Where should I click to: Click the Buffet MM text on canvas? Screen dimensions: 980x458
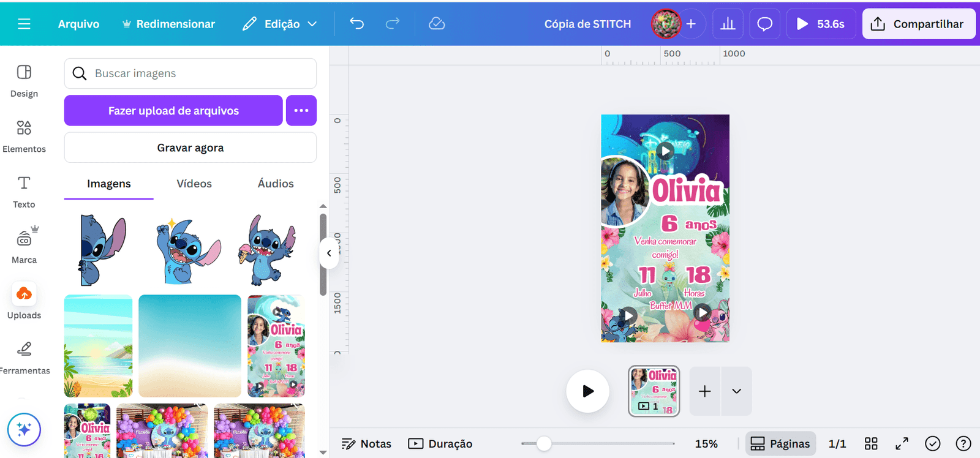tap(671, 305)
